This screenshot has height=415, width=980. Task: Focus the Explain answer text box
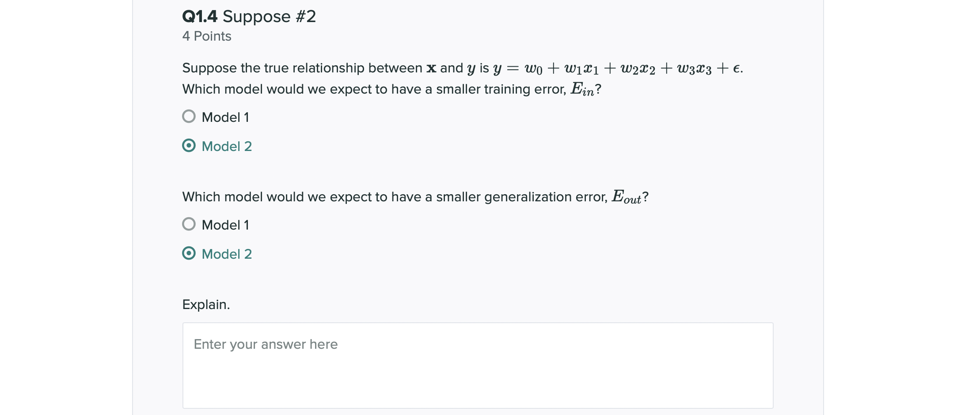point(478,366)
